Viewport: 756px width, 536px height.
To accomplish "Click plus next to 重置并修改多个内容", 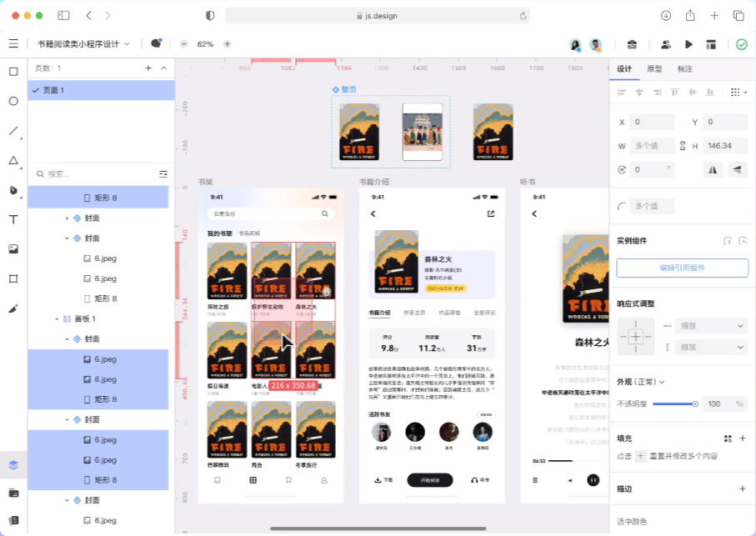I will pyautogui.click(x=640, y=456).
